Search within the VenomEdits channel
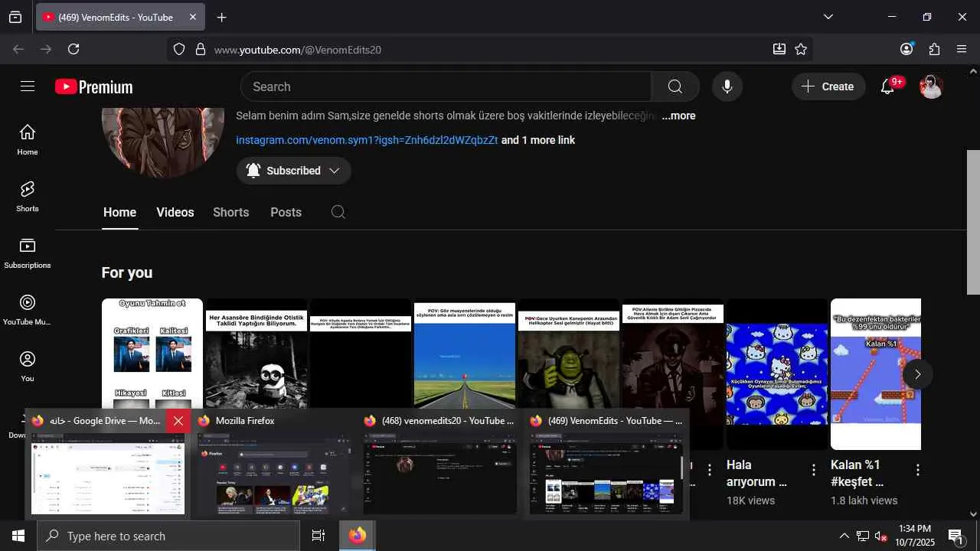The height and width of the screenshot is (551, 980). tap(338, 212)
